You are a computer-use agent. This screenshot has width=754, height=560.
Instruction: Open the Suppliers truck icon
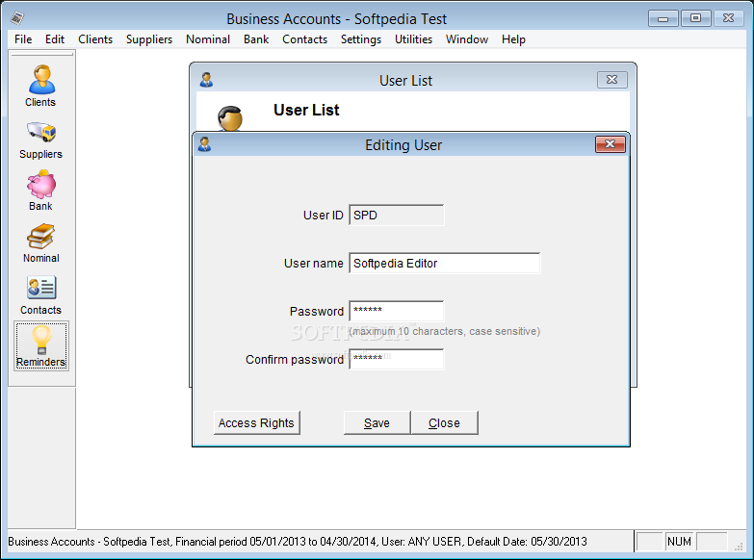[x=40, y=140]
